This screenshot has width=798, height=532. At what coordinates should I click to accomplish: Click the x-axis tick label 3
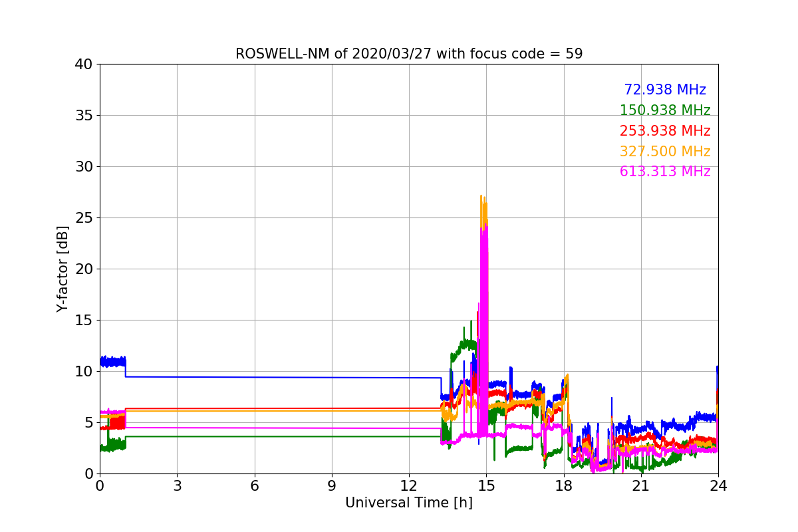click(x=177, y=486)
